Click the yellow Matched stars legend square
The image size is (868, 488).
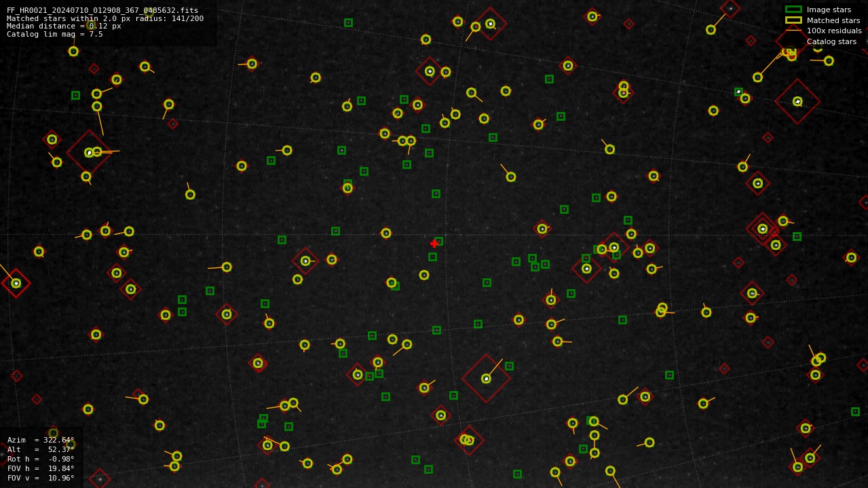tap(793, 20)
